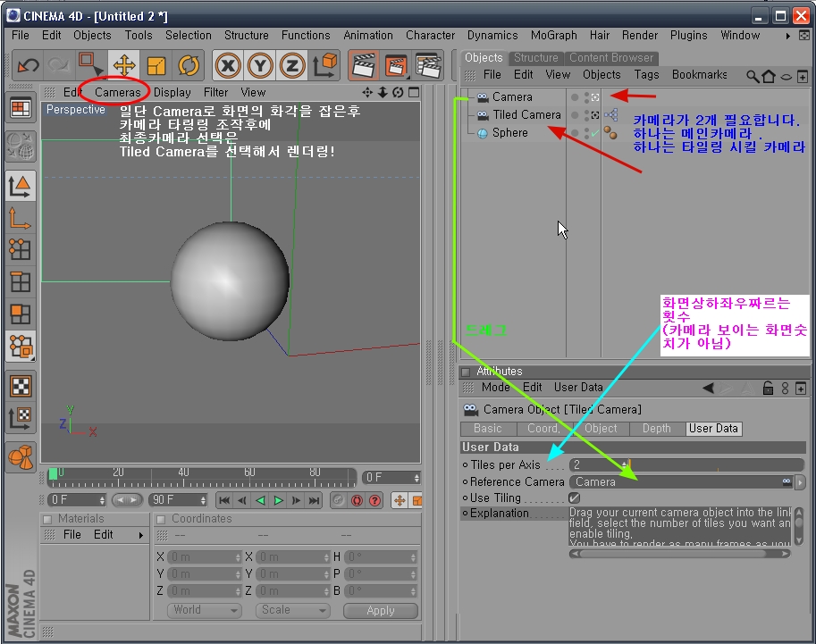The width and height of the screenshot is (816, 644).
Task: Select the Texture Axis tool
Action: pos(21,418)
